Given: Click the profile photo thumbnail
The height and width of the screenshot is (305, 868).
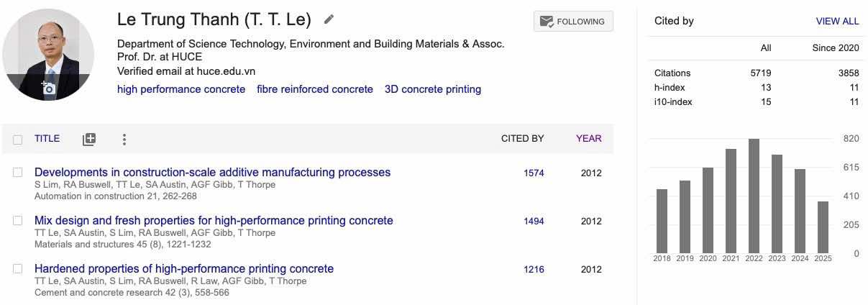Looking at the screenshot, I should click(x=48, y=55).
